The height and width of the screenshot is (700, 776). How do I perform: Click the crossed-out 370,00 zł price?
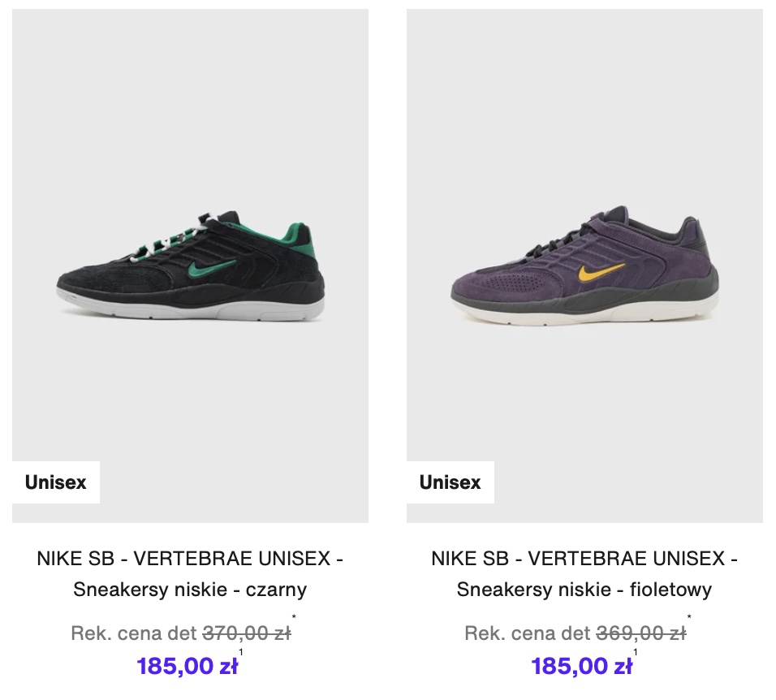point(246,633)
